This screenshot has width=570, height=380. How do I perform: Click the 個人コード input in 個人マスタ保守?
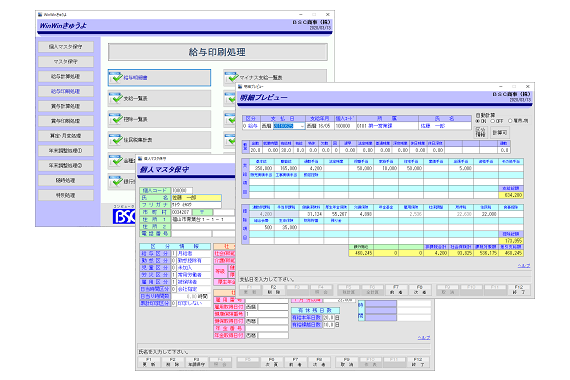[182, 191]
